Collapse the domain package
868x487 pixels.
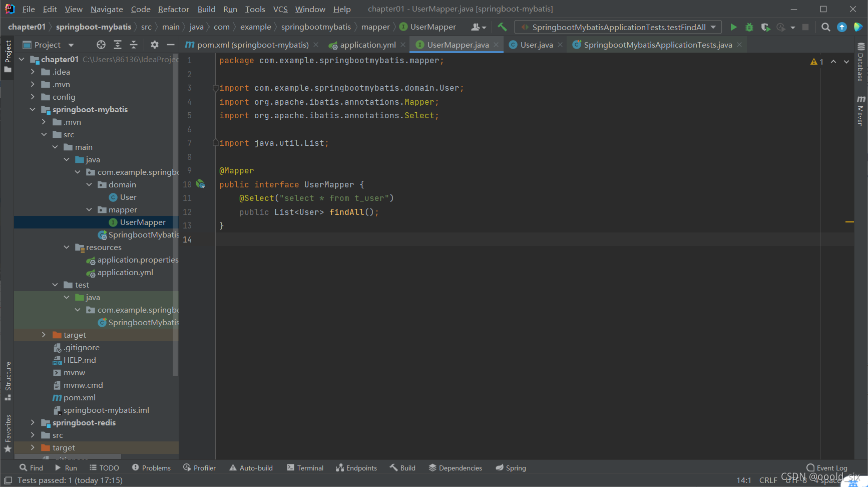[89, 184]
